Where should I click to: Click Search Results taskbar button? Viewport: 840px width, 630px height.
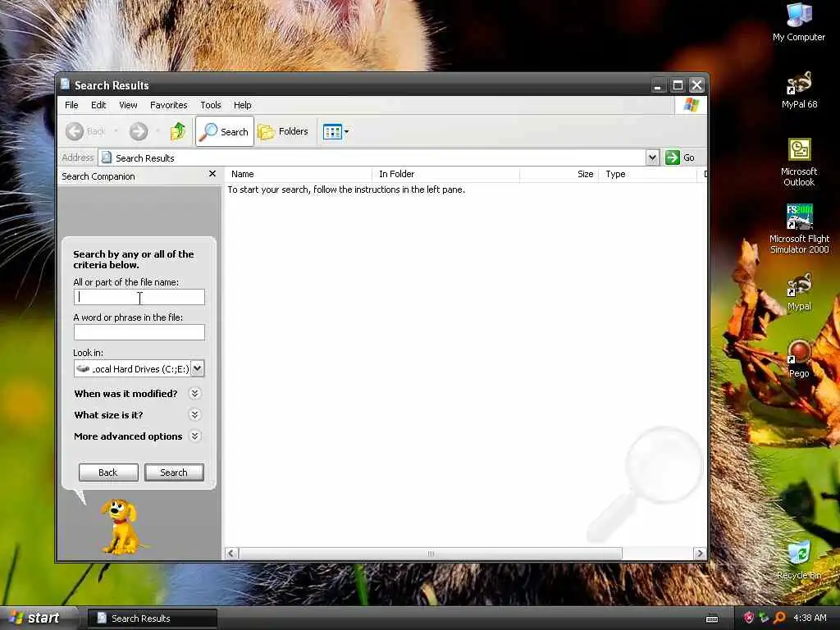(152, 619)
